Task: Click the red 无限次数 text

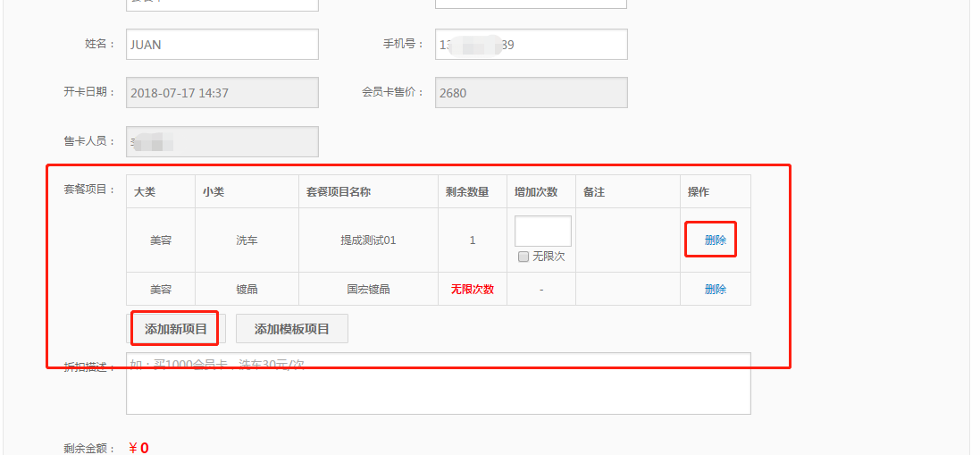Action: click(x=472, y=289)
